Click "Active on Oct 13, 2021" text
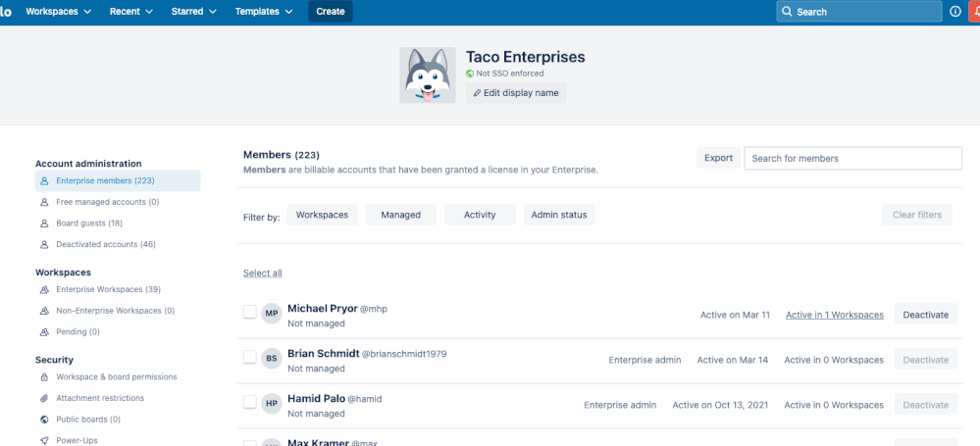 point(720,405)
